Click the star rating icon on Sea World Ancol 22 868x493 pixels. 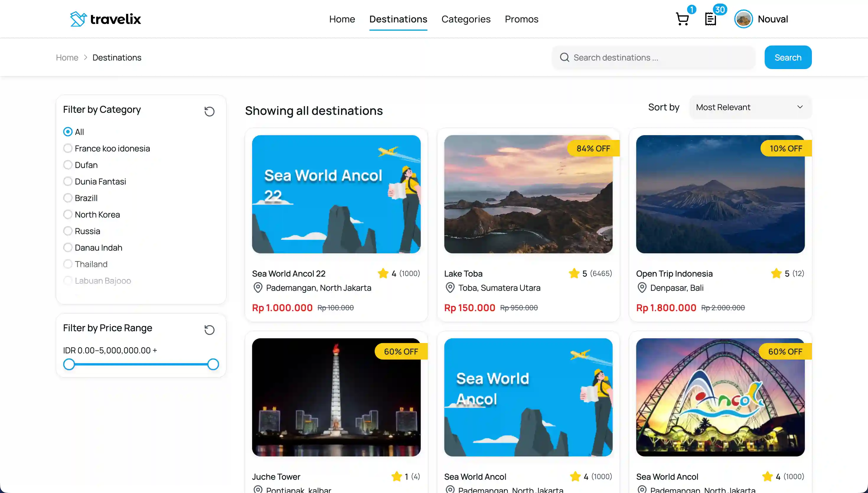click(383, 273)
